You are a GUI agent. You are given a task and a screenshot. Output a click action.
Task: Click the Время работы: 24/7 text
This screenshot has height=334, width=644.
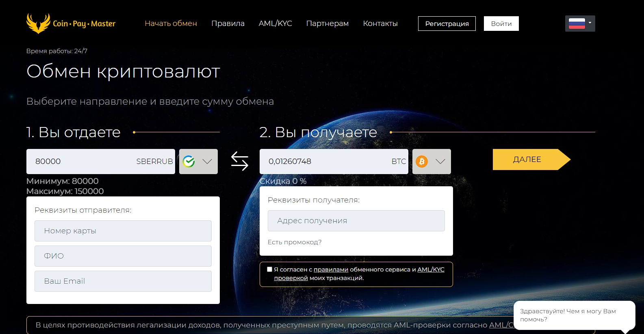[x=57, y=51]
